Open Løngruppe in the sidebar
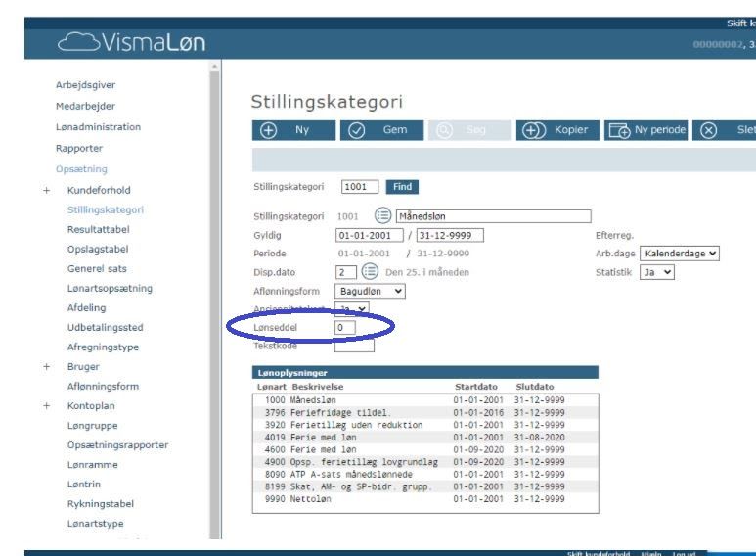 pyautogui.click(x=93, y=426)
